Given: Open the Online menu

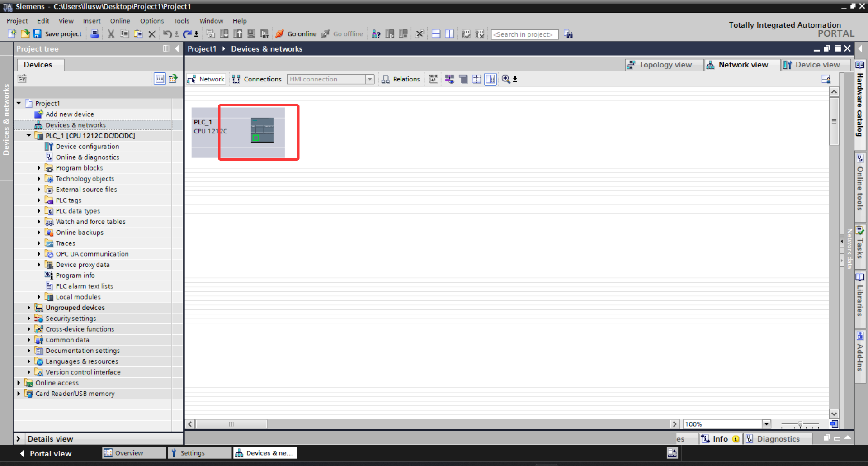Looking at the screenshot, I should click(x=120, y=21).
